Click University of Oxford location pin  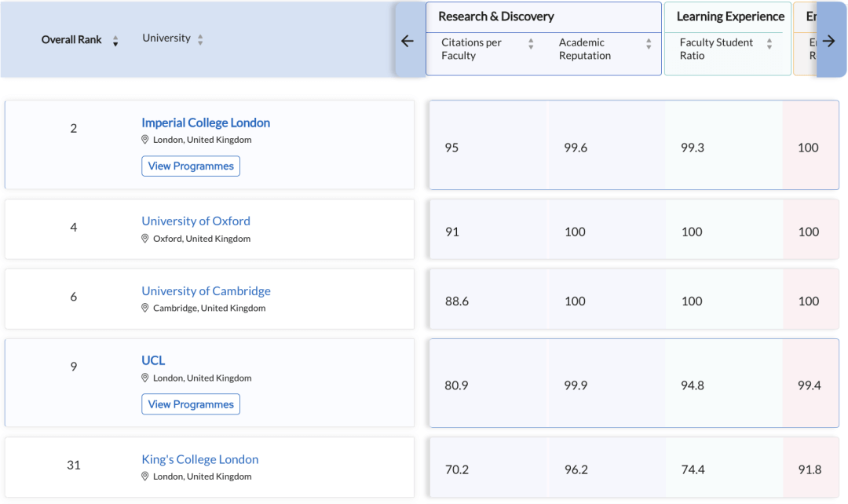pos(145,239)
